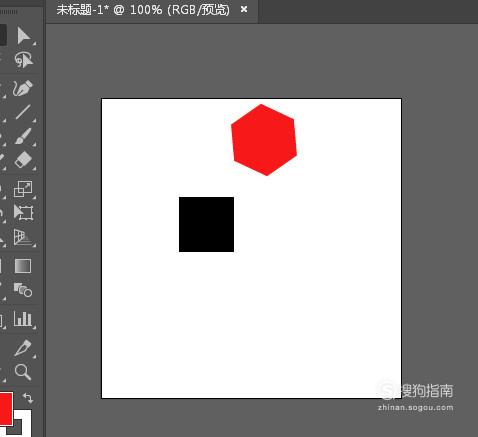Activate the Free Transform tool
The width and height of the screenshot is (478, 437).
tap(23, 213)
